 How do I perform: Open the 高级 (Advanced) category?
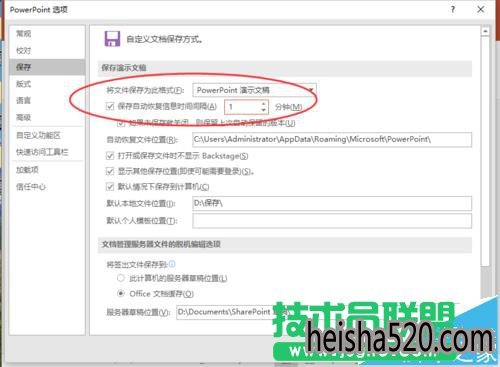pyautogui.click(x=23, y=117)
